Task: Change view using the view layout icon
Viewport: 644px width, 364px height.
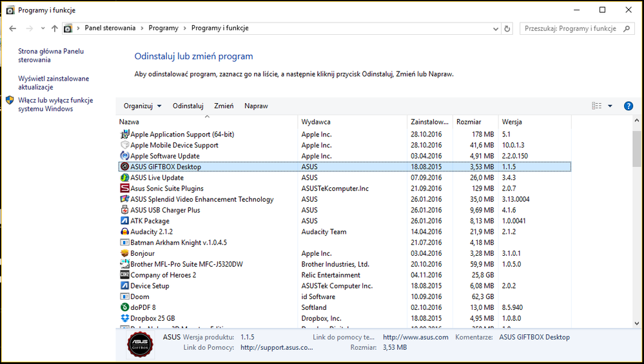Action: click(597, 106)
